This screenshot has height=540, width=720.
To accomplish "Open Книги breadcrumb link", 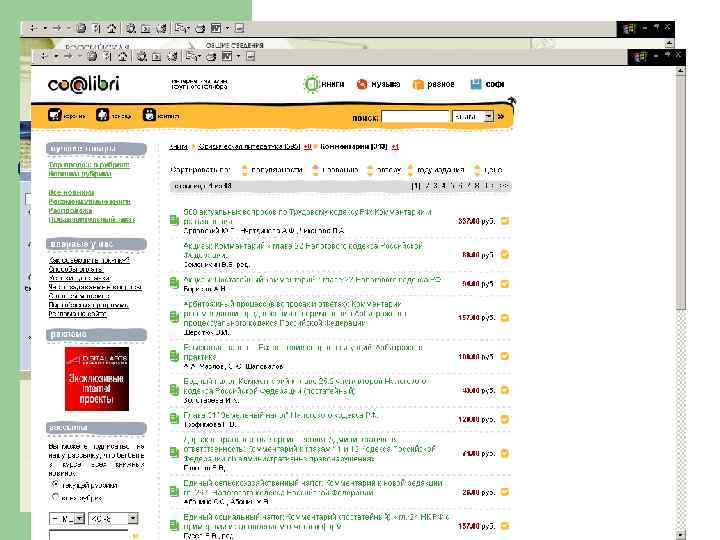I will tap(178, 146).
